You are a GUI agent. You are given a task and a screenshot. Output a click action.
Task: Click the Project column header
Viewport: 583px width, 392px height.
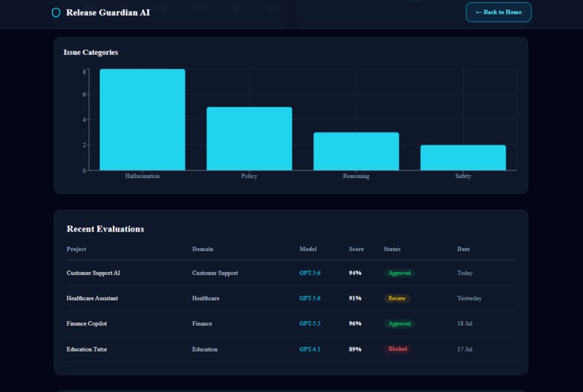[76, 250]
